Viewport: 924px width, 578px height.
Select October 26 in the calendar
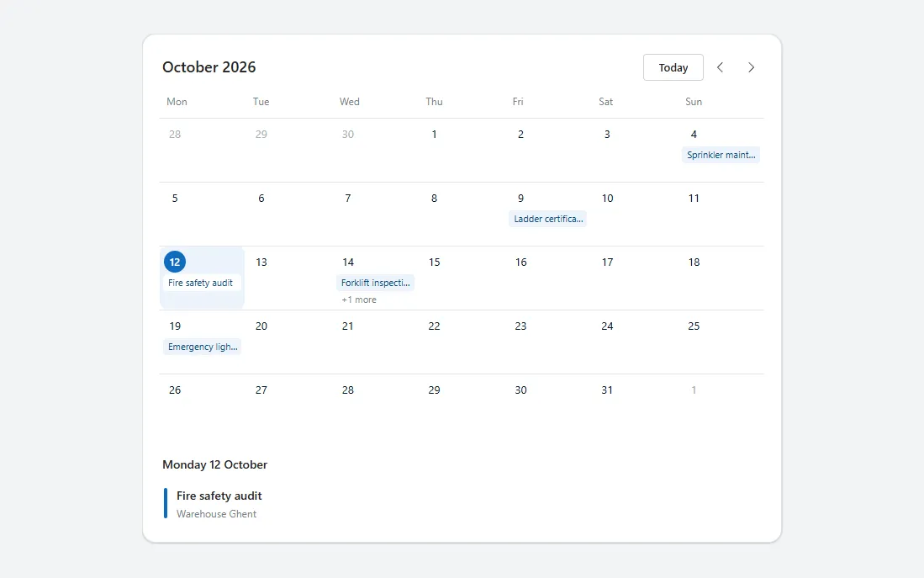click(175, 390)
